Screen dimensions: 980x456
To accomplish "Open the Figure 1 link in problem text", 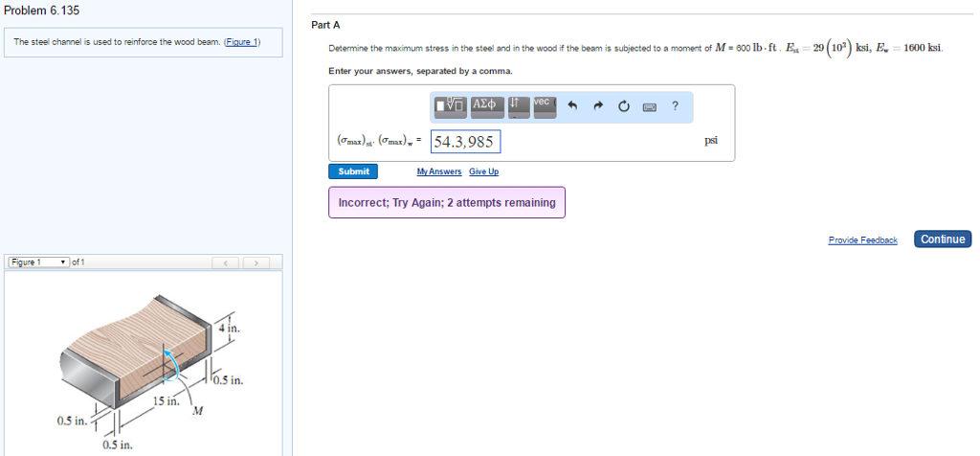I will 241,42.
